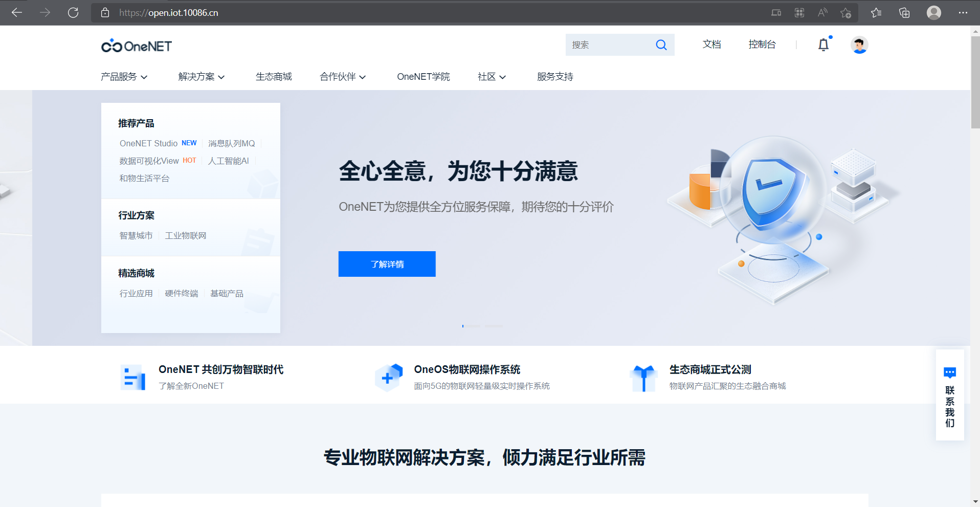This screenshot has height=507, width=980.
Task: Click 物联网产品汇聚的生态融合商城 text
Action: coord(727,386)
